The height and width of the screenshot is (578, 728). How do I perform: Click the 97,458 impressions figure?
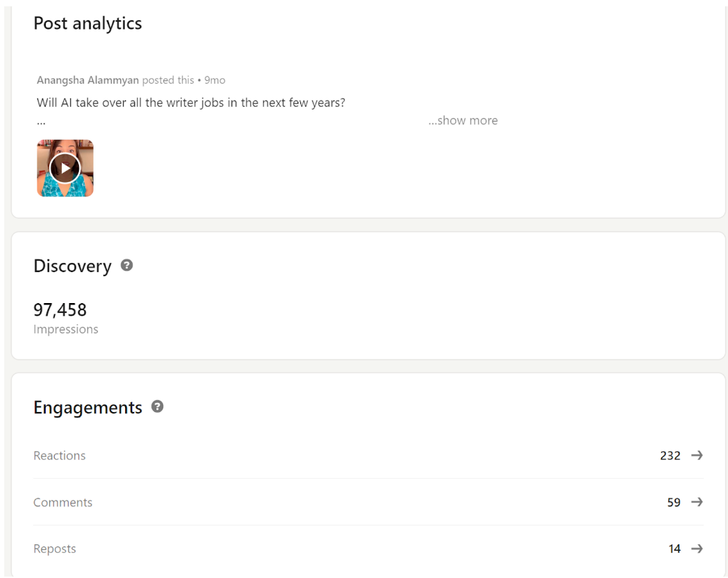click(60, 309)
